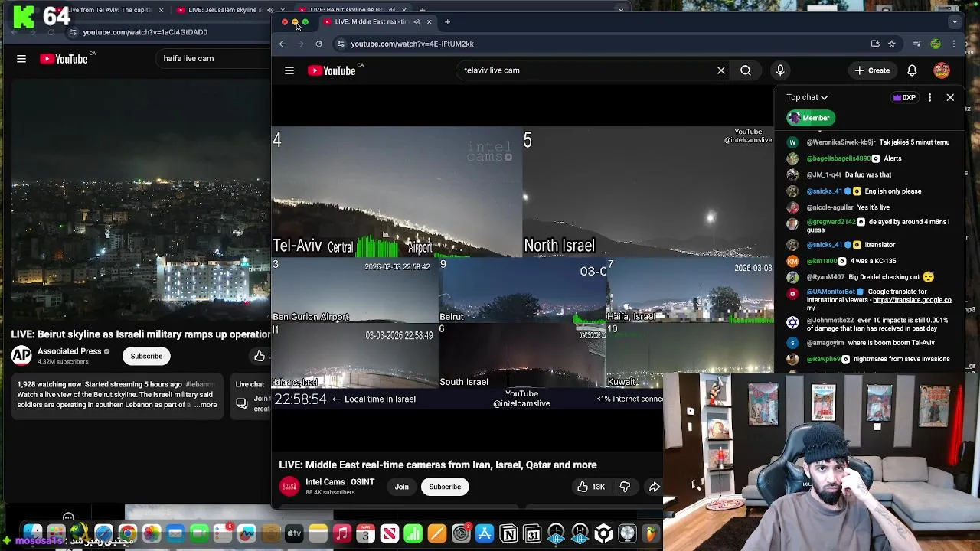Open Apple Music from the Dock

click(x=341, y=533)
